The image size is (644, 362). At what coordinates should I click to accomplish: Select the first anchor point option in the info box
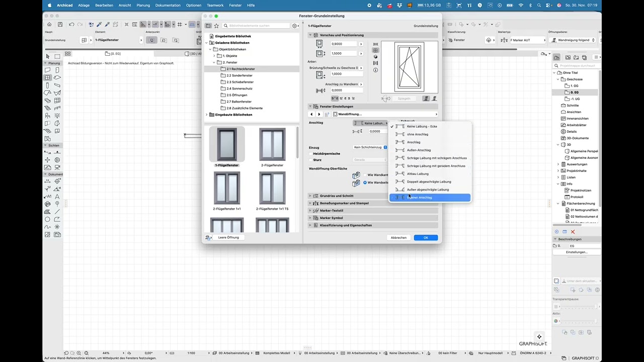pos(151,40)
